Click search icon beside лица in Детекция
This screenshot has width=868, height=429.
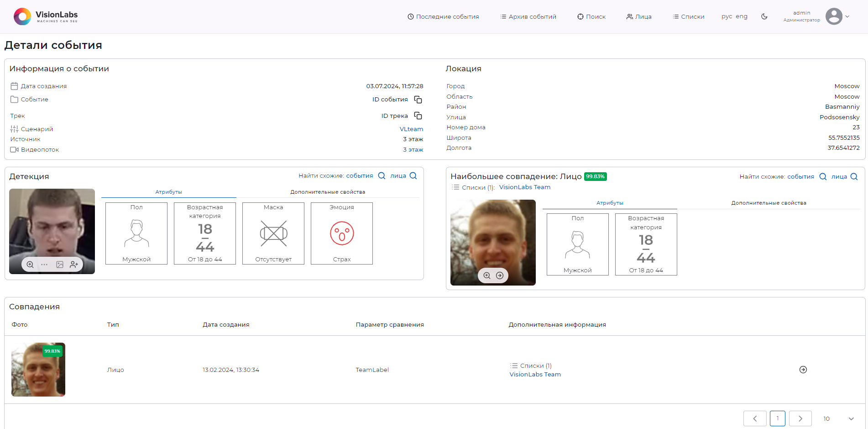[x=413, y=176]
